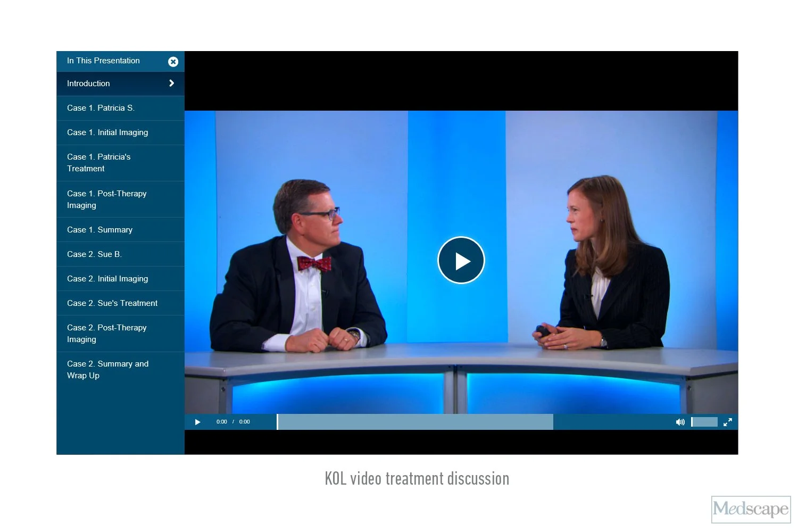
Task: Click the video progress bar
Action: pyautogui.click(x=415, y=422)
